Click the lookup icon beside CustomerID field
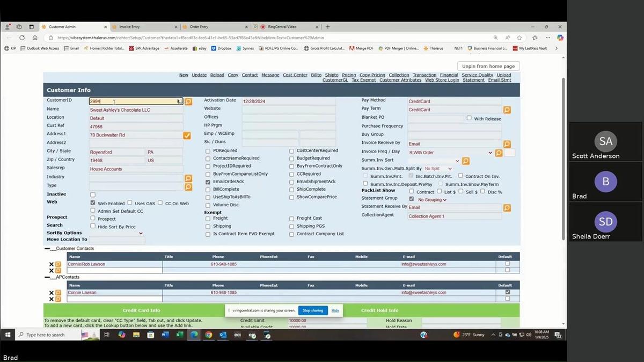The image size is (644, 362). [x=188, y=102]
